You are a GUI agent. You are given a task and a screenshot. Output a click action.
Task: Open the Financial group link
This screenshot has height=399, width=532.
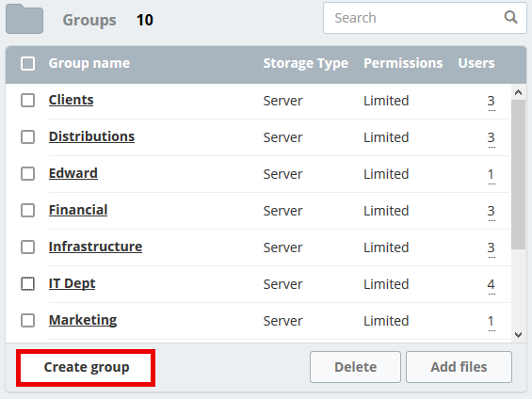pos(78,210)
